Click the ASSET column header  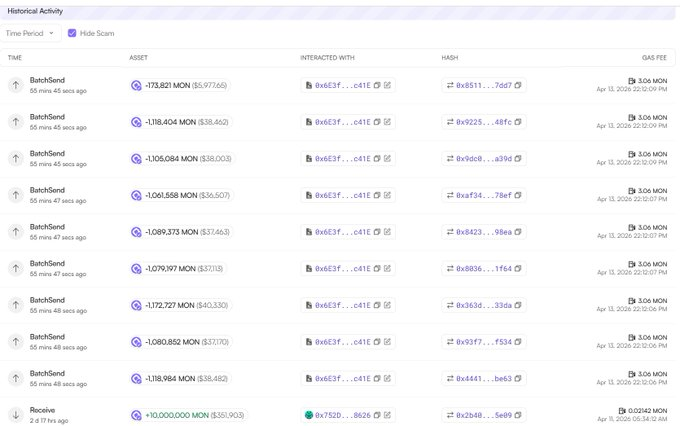[138, 58]
